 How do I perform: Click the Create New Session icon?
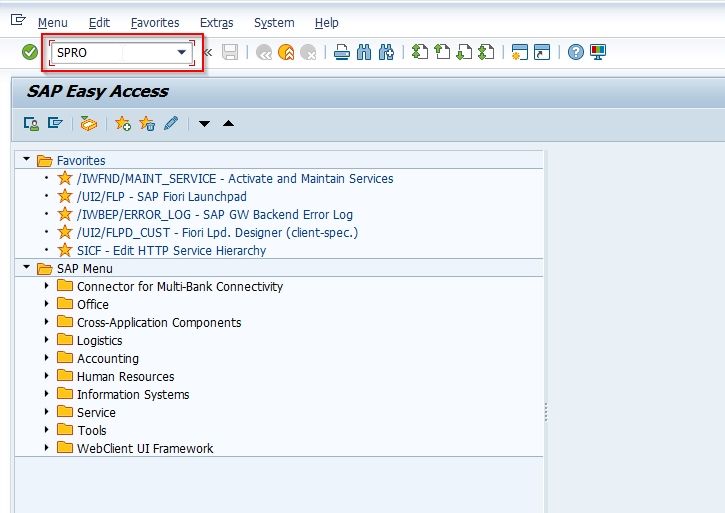[x=519, y=52]
